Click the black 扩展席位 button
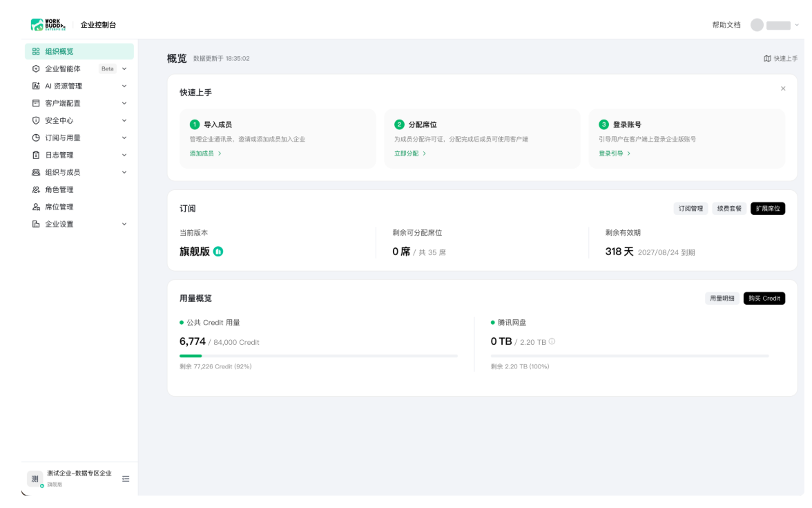The height and width of the screenshot is (508, 812). pyautogui.click(x=768, y=209)
